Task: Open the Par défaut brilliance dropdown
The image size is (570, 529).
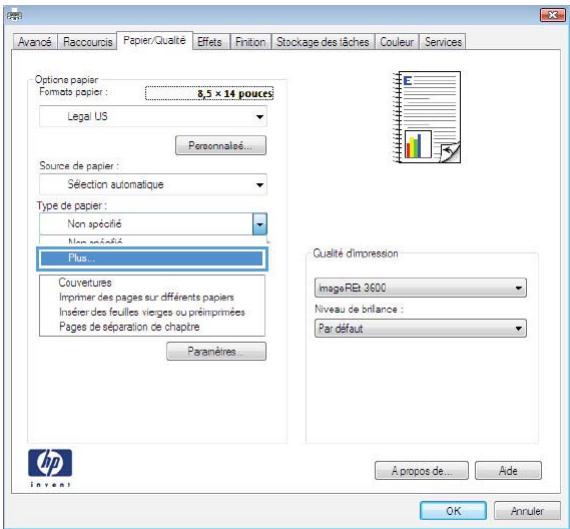Action: coord(420,329)
